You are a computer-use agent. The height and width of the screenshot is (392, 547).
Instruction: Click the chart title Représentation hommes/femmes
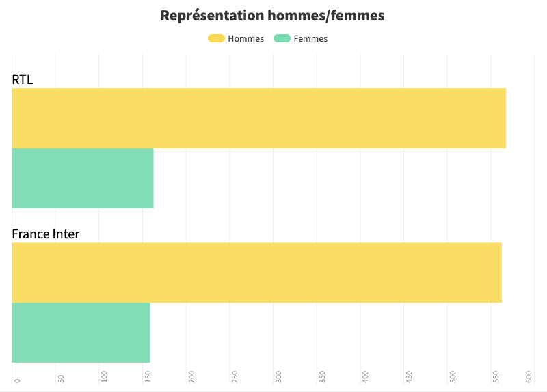click(x=272, y=16)
